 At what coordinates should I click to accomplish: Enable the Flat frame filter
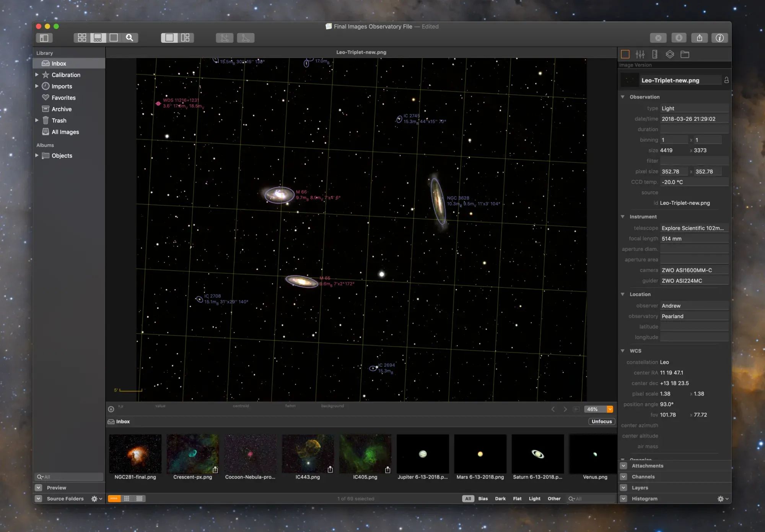[517, 498]
